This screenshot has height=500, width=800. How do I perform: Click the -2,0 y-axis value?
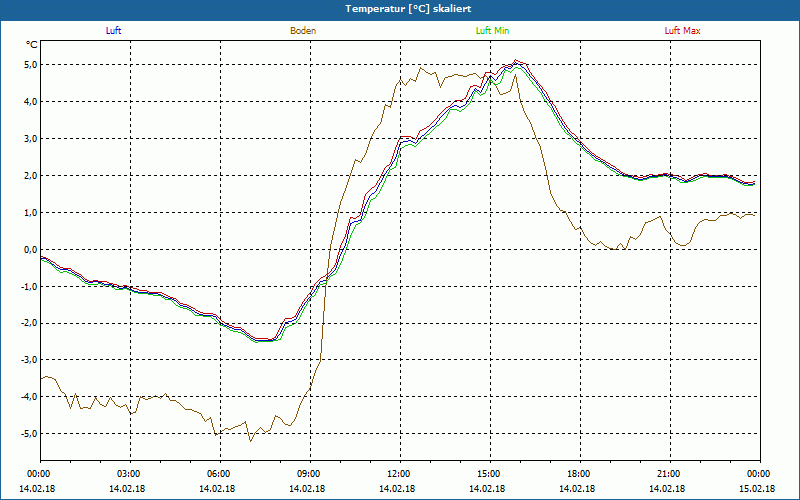point(29,323)
